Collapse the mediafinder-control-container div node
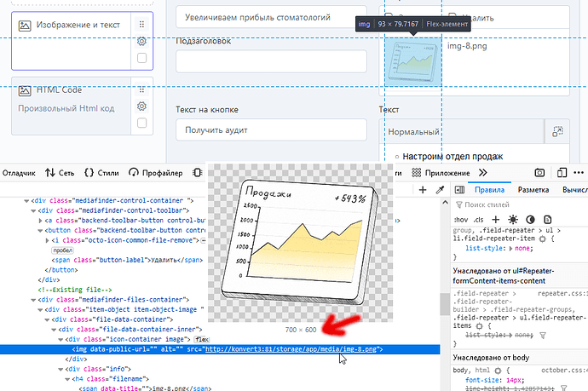 (x=26, y=201)
